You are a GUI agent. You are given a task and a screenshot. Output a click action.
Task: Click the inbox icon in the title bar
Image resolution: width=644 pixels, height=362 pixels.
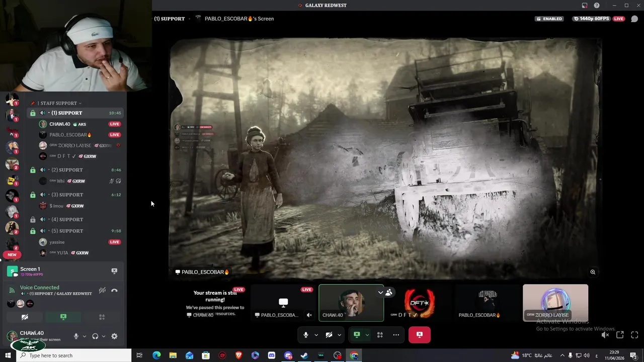tap(585, 6)
